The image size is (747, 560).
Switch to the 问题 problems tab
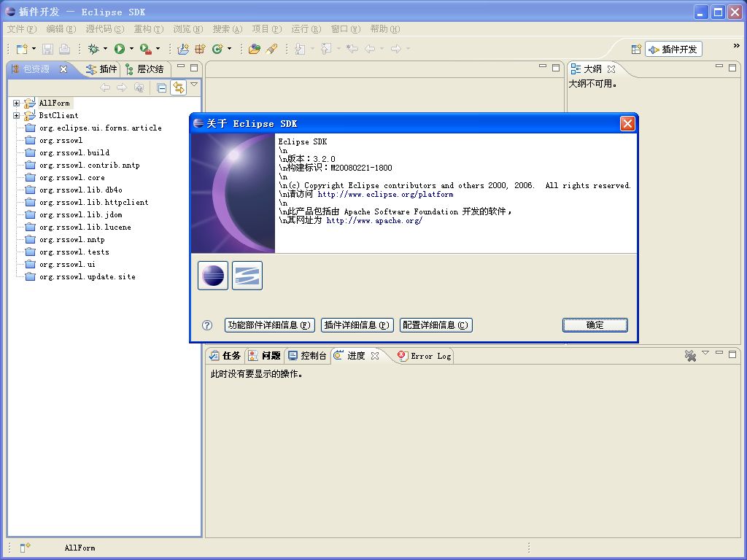(x=264, y=356)
